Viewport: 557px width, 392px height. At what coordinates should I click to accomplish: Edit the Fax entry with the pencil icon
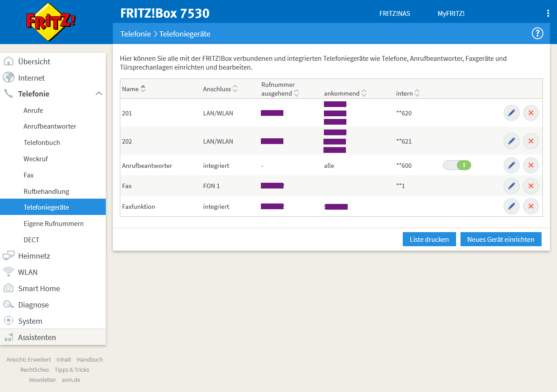tap(511, 186)
